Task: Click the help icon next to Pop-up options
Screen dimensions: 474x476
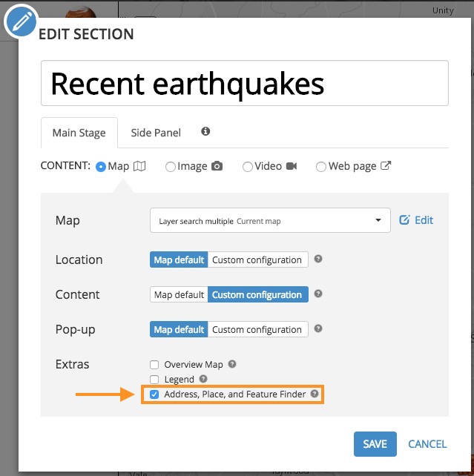Action: point(318,329)
